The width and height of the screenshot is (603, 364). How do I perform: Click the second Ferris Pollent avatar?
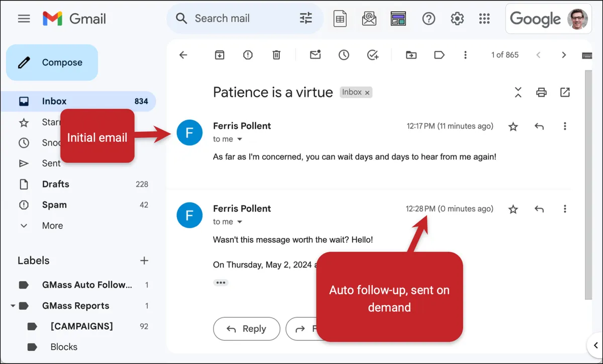coord(189,216)
